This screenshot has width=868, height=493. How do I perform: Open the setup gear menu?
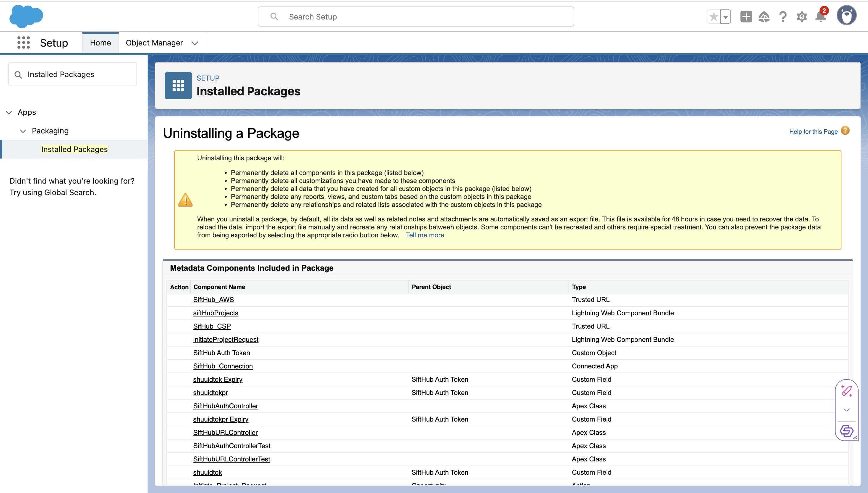pos(801,17)
